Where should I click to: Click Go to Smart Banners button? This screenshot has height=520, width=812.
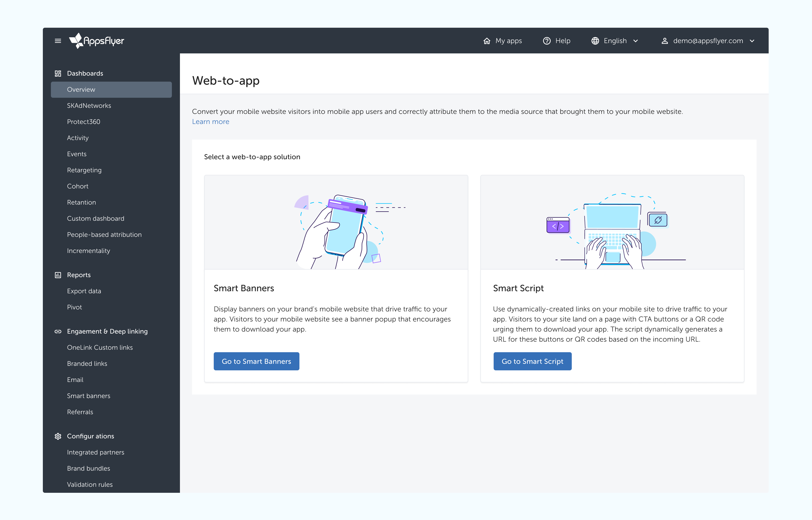(x=256, y=361)
